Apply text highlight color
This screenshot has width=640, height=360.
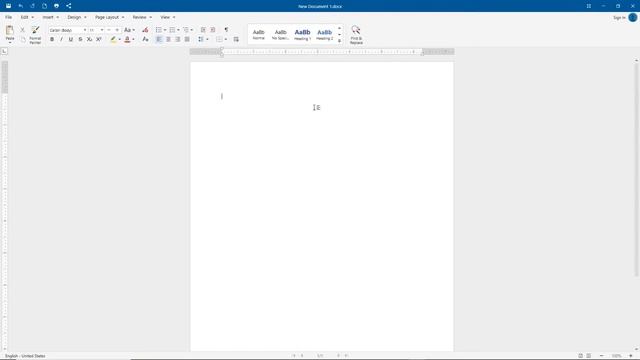tap(113, 39)
